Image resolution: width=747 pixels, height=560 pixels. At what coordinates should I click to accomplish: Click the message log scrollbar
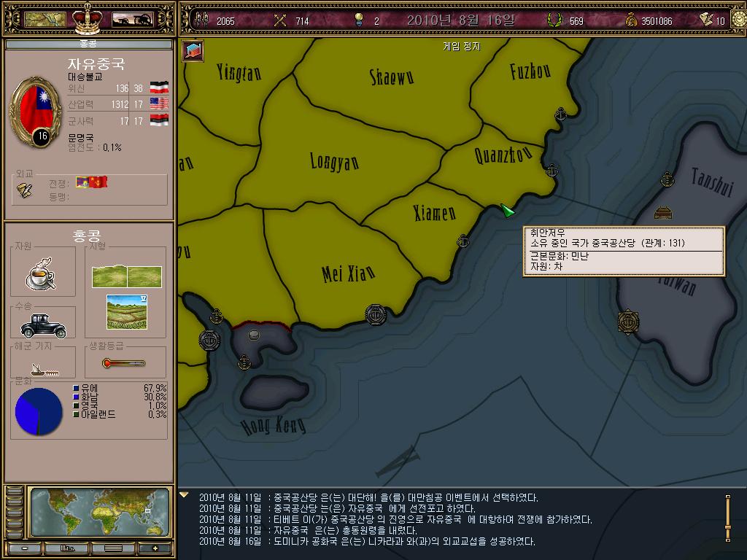tap(728, 518)
